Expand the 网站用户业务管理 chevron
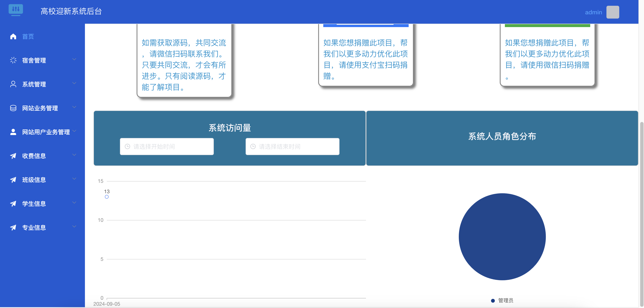Screen dimensions: 644x308 [74, 131]
